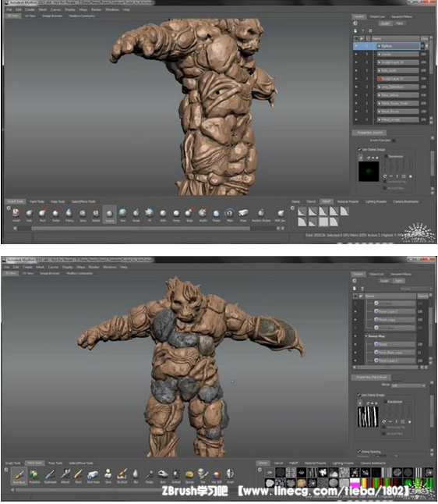Select Sponge paint tool in lower window
The image size is (438, 504).
(189, 476)
